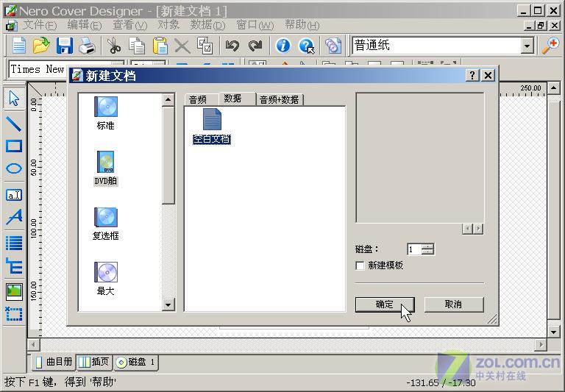Open the 帮助 menu

pyautogui.click(x=302, y=25)
